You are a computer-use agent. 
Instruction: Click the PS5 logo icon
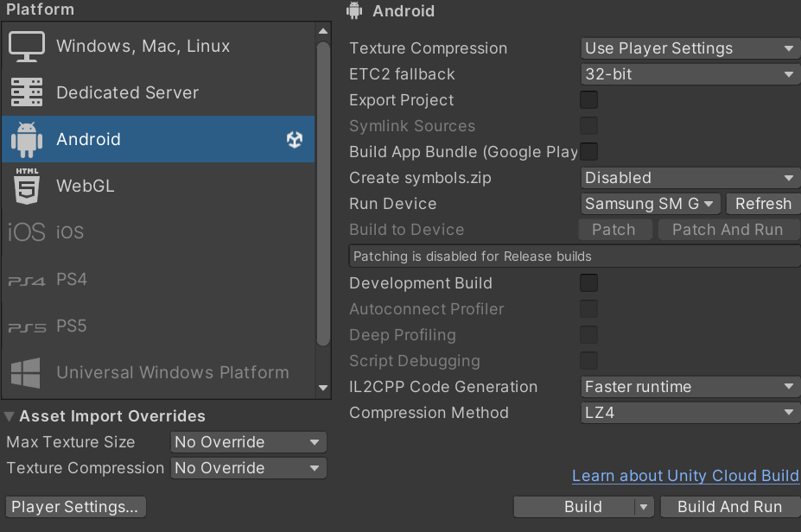(27, 327)
